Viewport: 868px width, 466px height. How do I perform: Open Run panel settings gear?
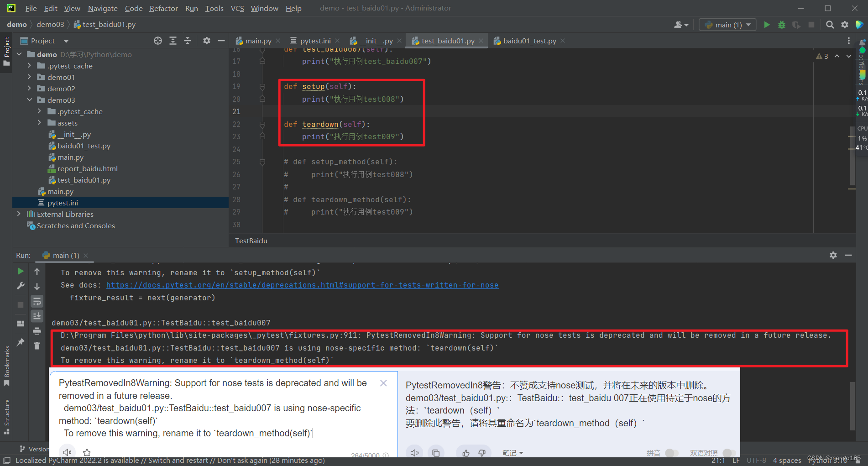coord(833,255)
